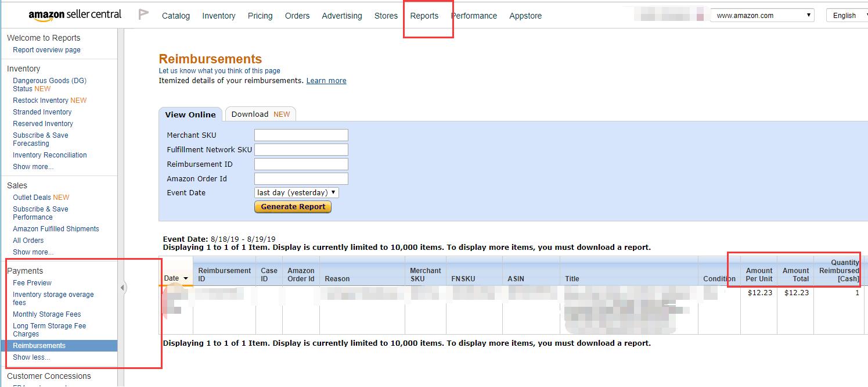Focus the Reimbursement ID input box

301,164
